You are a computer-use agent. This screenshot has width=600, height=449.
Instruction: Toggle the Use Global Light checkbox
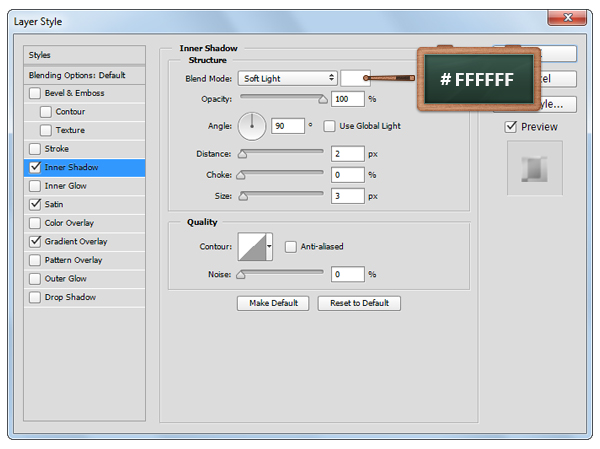[x=329, y=126]
